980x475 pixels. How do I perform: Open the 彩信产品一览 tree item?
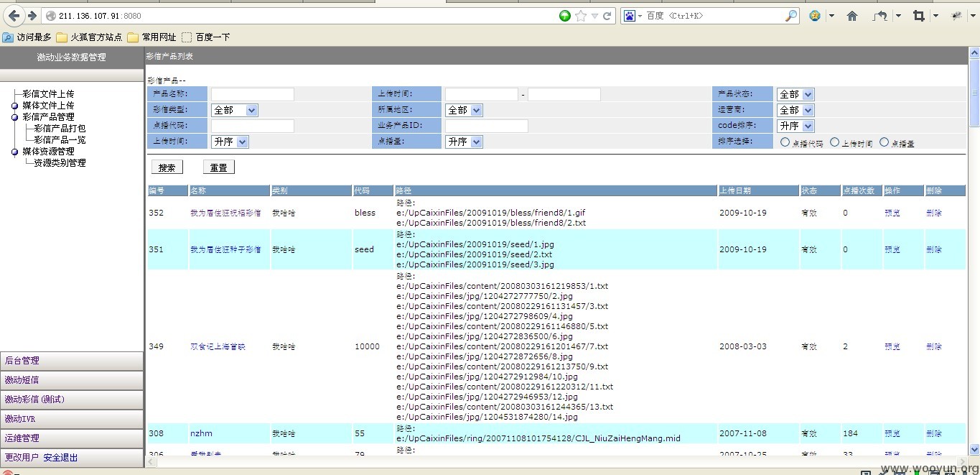(x=60, y=140)
